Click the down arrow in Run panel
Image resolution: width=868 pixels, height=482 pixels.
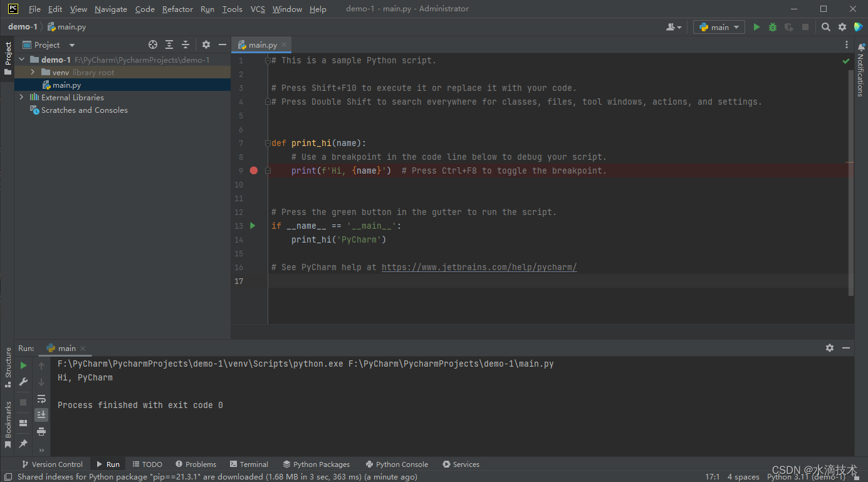pyautogui.click(x=41, y=382)
